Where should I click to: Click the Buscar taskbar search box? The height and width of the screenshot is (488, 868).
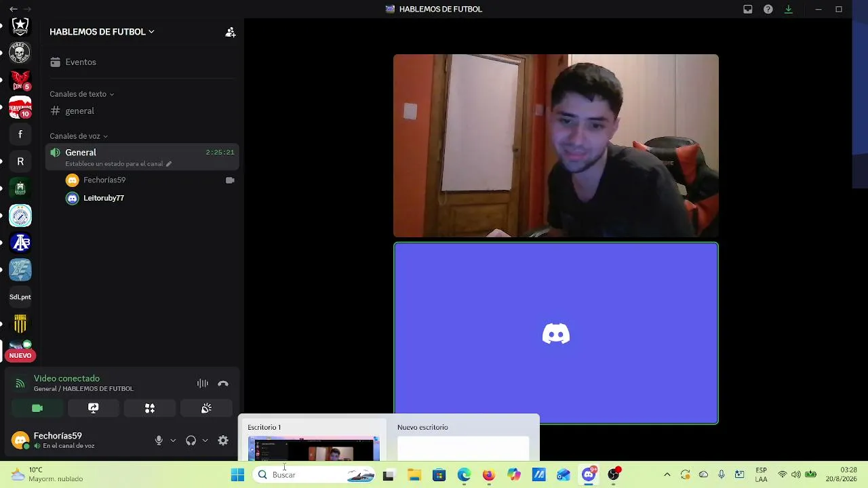coord(315,475)
